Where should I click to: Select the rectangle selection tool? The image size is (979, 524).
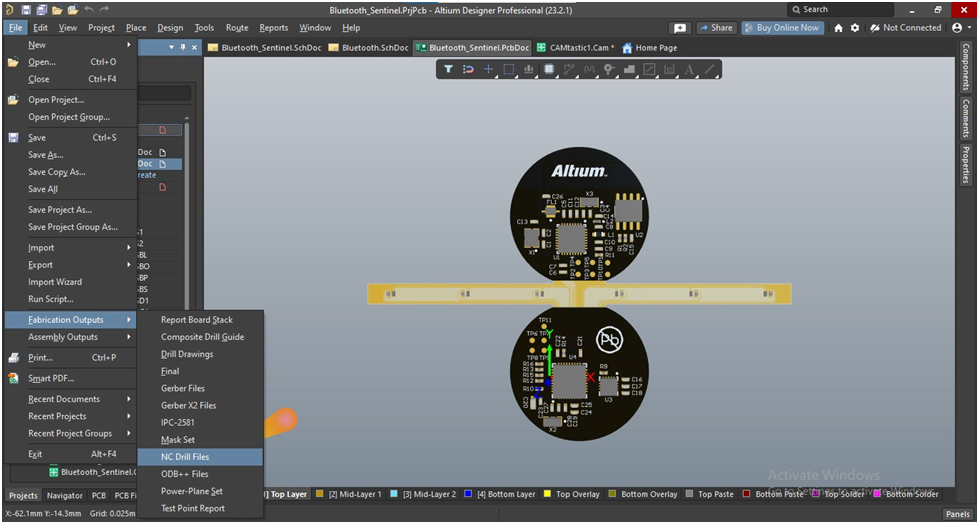508,69
